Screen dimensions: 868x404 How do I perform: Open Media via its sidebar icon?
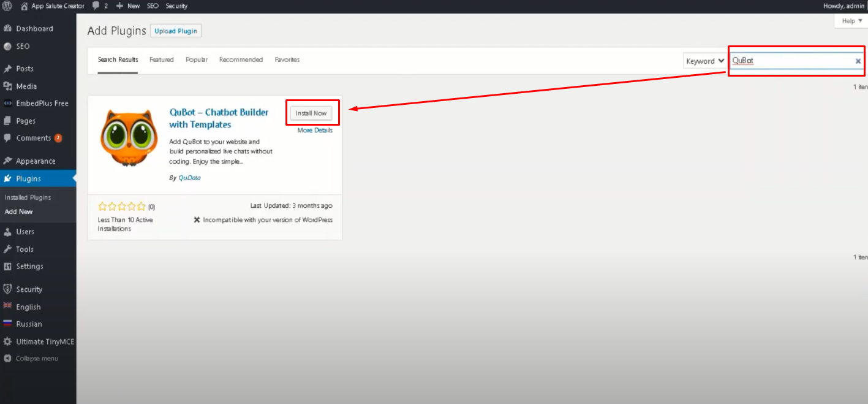pyautogui.click(x=8, y=86)
